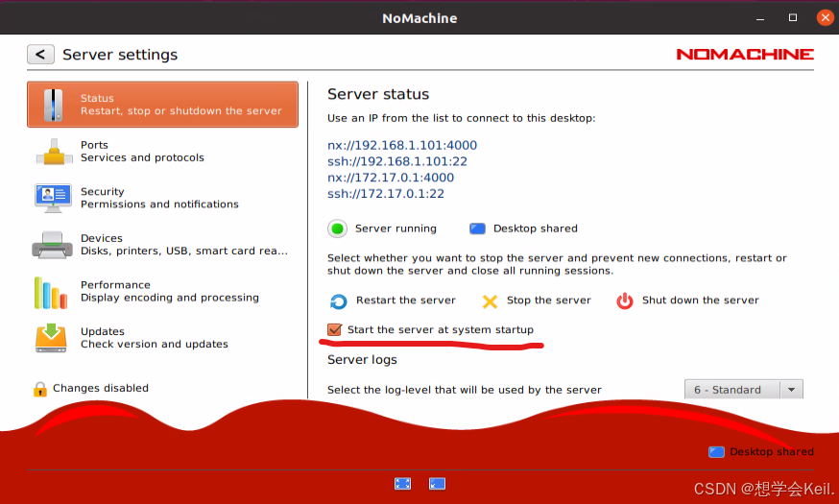
Task: Click the Server logs heading
Action: [x=362, y=360]
